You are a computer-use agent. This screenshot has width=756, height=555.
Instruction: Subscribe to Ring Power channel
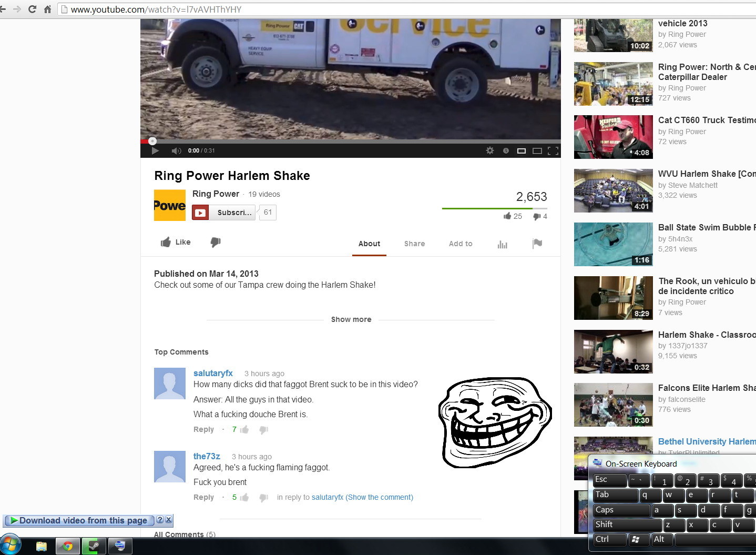pos(223,213)
